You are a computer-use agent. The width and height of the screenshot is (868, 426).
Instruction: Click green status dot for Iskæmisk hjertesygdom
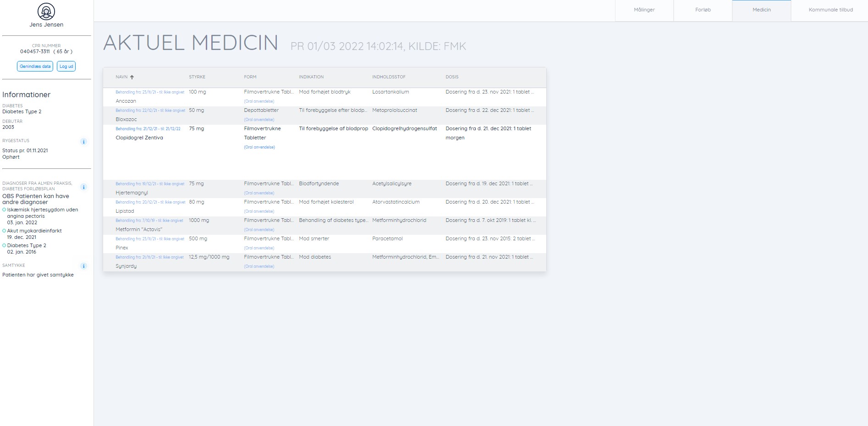coord(5,210)
